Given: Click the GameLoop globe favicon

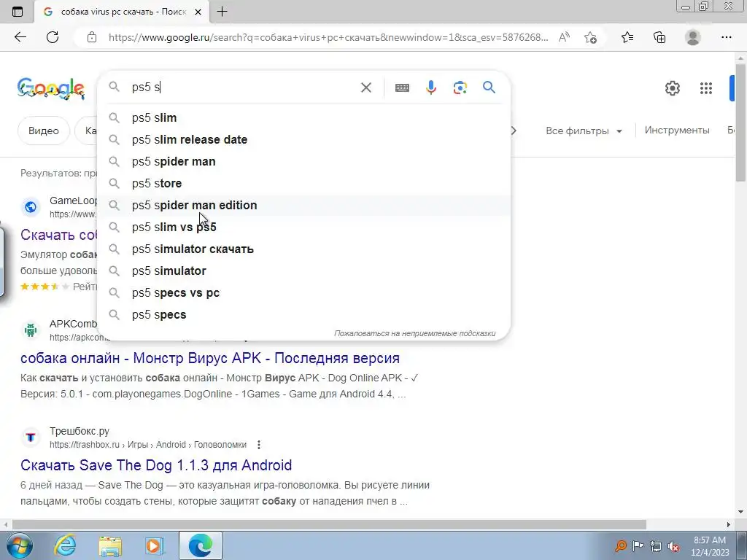Looking at the screenshot, I should 31,207.
